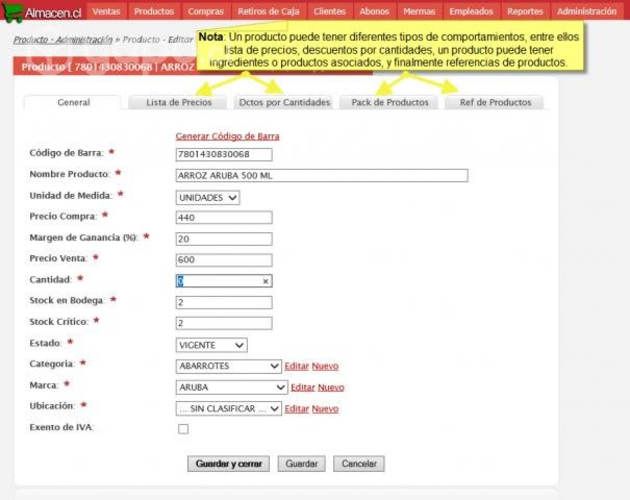Click the Generar Código de Barra link
This screenshot has height=500, width=630.
[227, 136]
